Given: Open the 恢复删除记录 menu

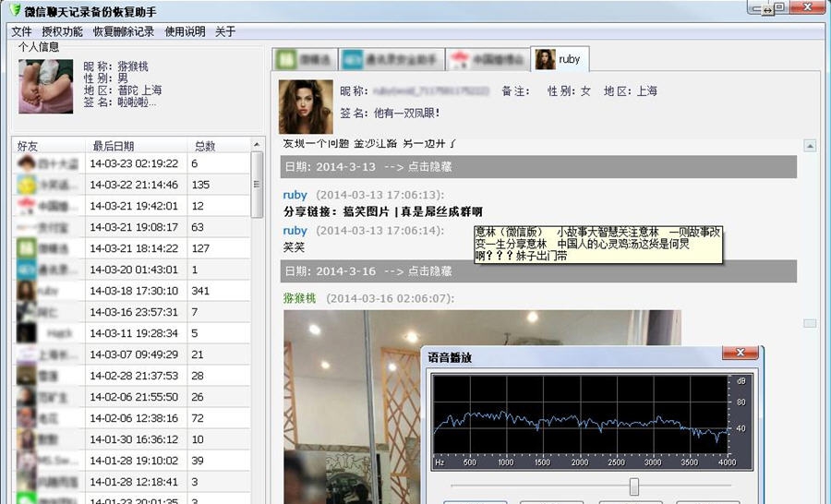Looking at the screenshot, I should [x=124, y=31].
